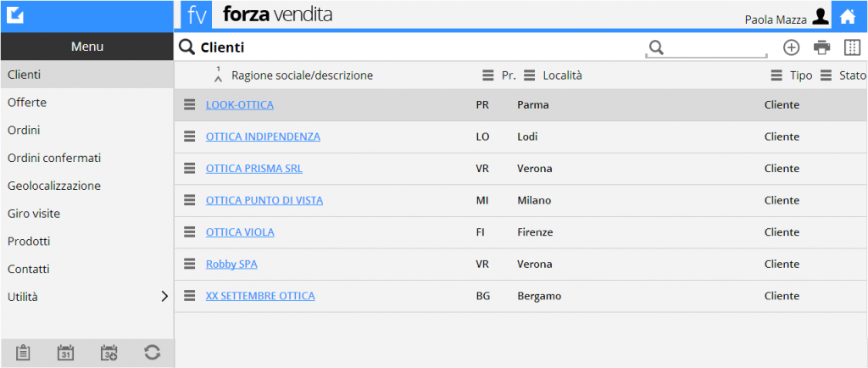Select Offerte in the side menu

(x=87, y=103)
